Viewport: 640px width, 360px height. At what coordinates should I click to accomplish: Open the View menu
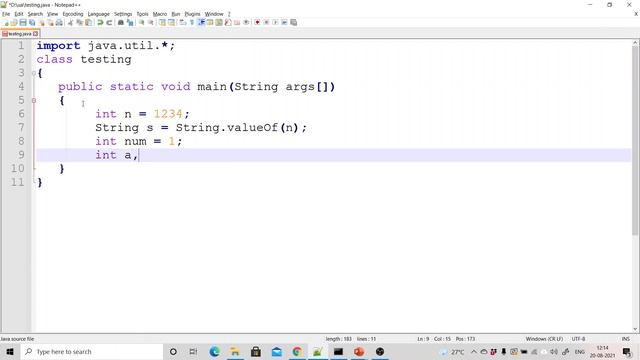[x=52, y=14]
